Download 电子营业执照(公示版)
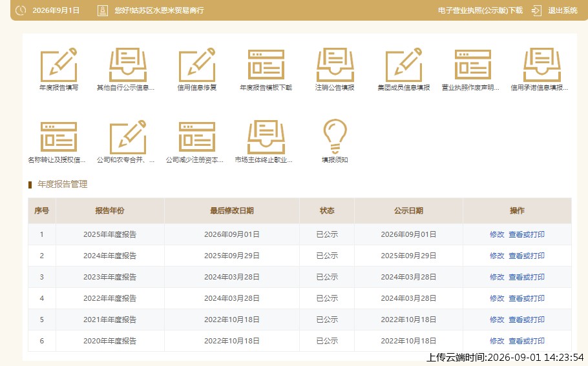Viewport: 588px width, 366px height. point(480,10)
